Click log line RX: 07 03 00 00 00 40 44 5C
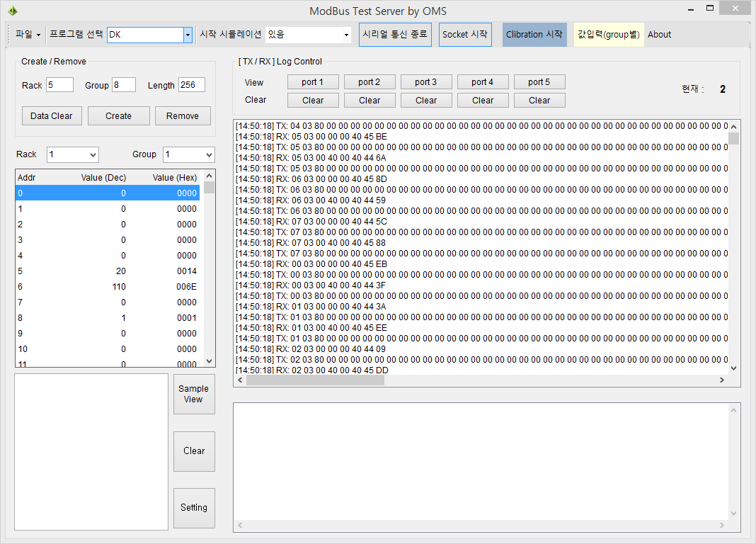The height and width of the screenshot is (544, 756). point(311,222)
